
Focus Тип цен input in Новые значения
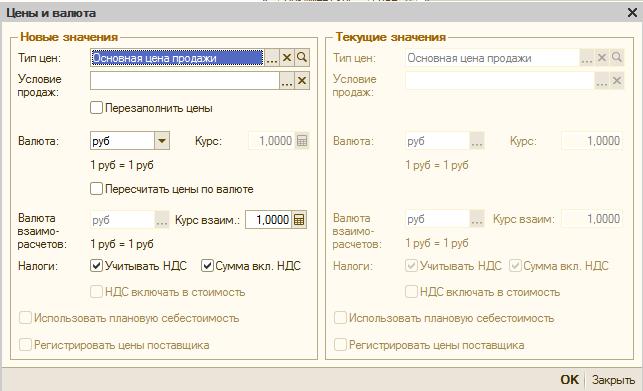[177, 58]
